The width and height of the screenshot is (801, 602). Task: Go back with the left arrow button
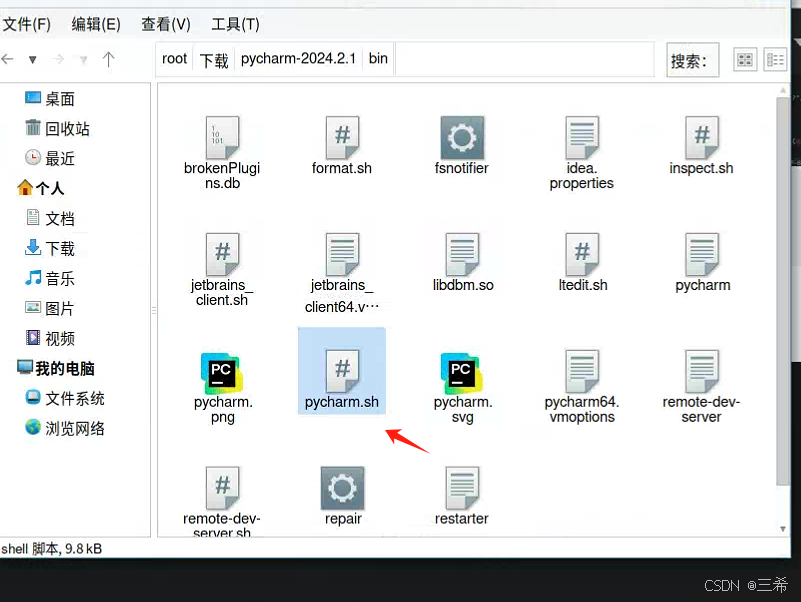tap(9, 59)
